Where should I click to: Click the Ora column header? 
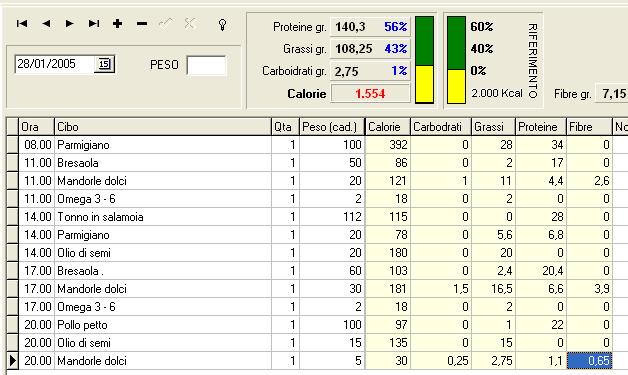36,127
